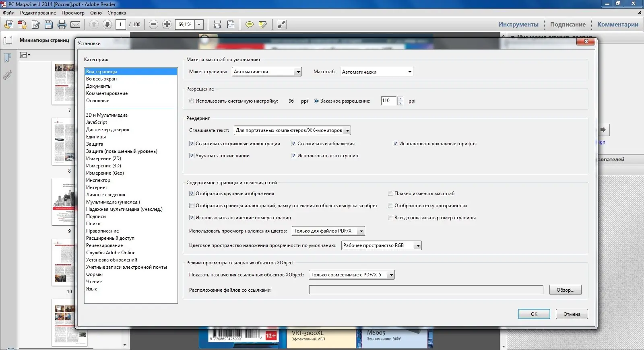Toggle 'Отображать крупные изображения' checkbox
The width and height of the screenshot is (644, 350).
click(192, 194)
